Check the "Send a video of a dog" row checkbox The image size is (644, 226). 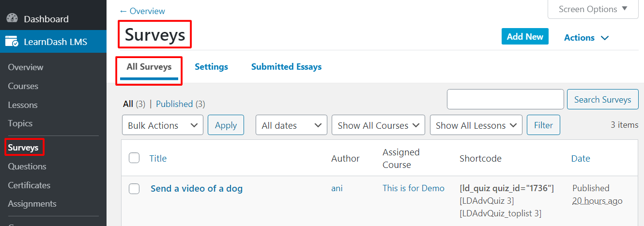pos(134,189)
